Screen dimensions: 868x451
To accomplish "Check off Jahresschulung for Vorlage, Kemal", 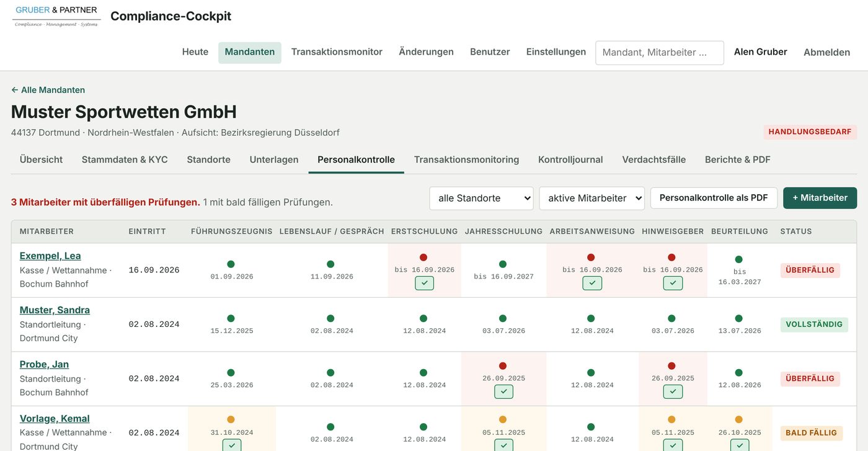I will (504, 445).
